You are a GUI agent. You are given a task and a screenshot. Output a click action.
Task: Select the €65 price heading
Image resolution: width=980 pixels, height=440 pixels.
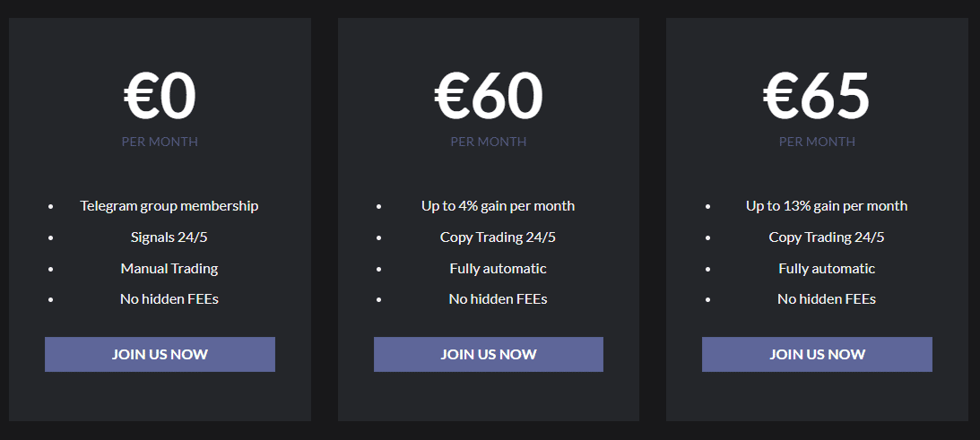(x=816, y=96)
